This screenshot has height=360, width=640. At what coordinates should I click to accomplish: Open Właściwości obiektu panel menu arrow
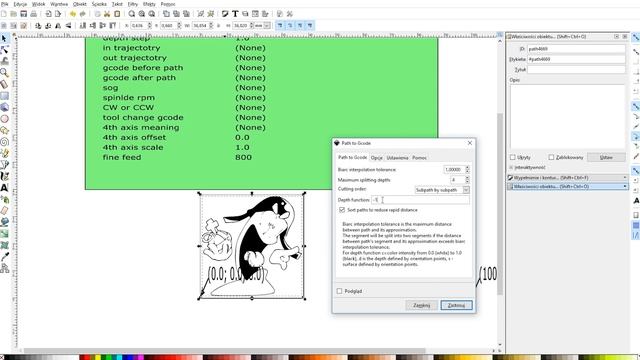(625, 186)
